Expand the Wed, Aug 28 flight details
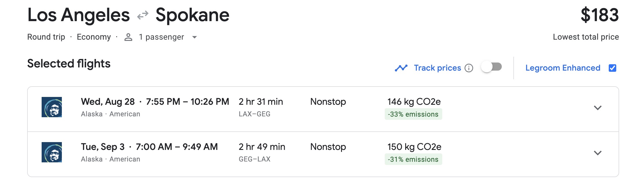Image resolution: width=644 pixels, height=191 pixels. (x=597, y=108)
